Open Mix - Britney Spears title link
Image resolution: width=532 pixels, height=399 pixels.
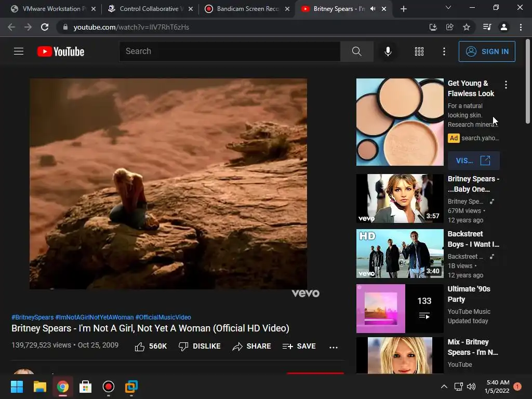tap(473, 347)
